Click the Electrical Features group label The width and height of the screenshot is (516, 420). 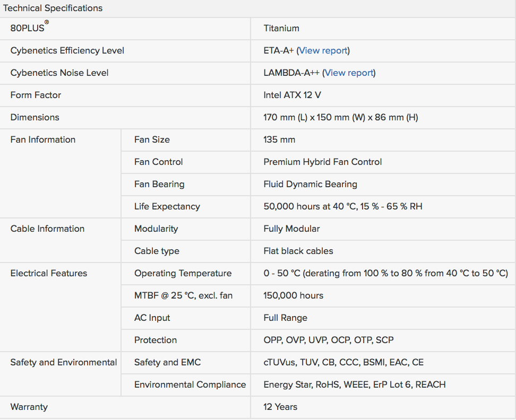49,274
